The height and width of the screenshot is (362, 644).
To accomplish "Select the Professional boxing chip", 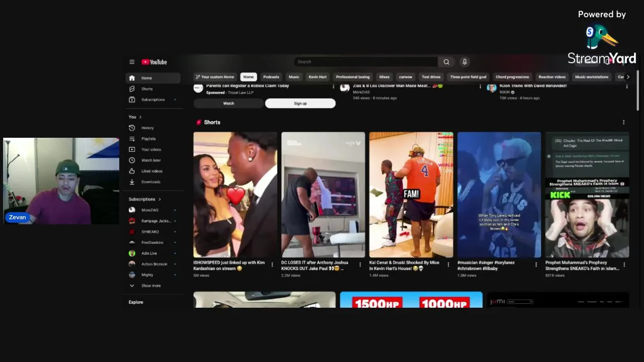I will (x=353, y=77).
